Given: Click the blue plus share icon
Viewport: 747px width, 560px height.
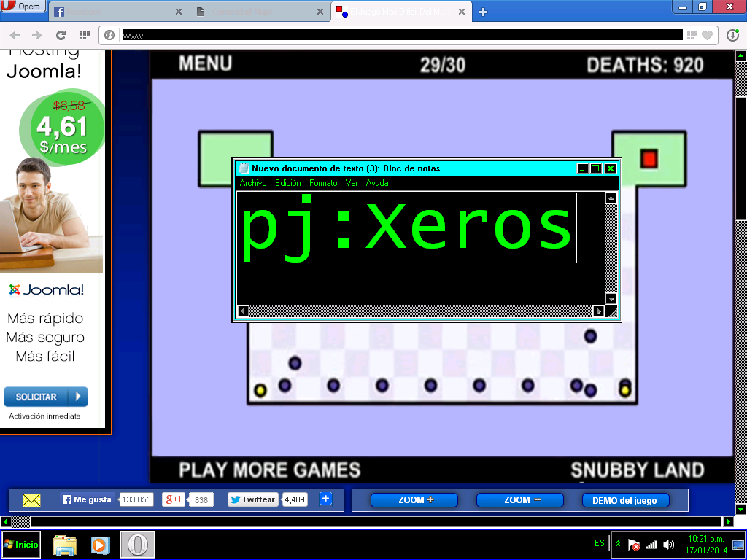Looking at the screenshot, I should (325, 499).
